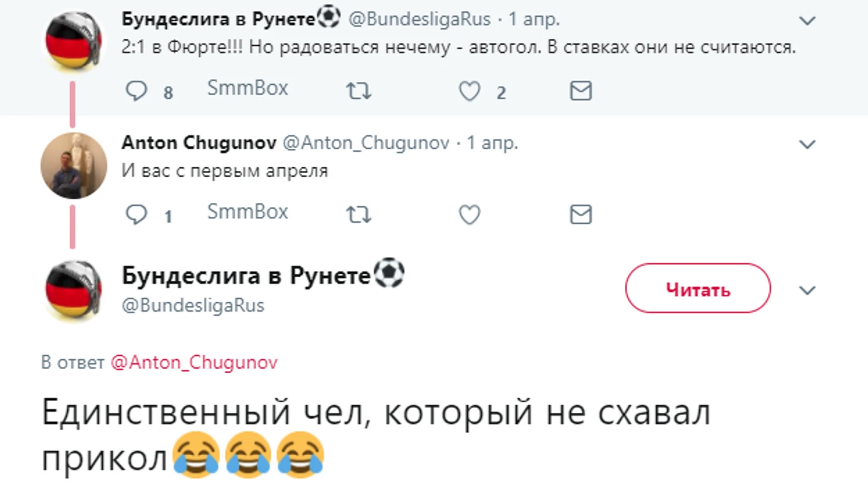Reply to Anton Chugunov's tweet
868x485 pixels.
tap(136, 214)
